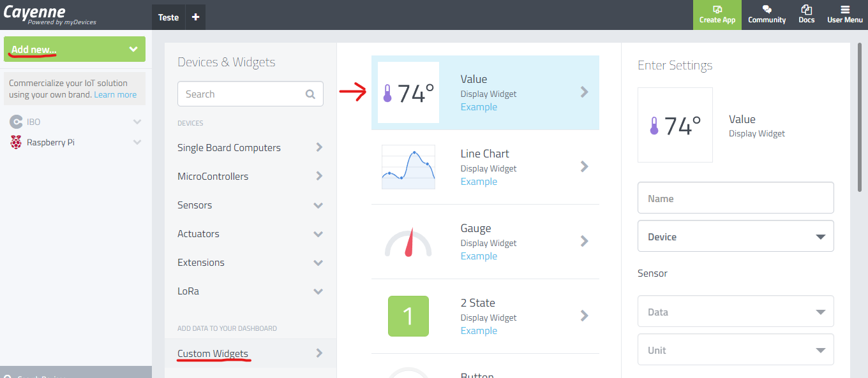Follow the Learn more link
Image resolution: width=868 pixels, height=378 pixels.
point(115,94)
